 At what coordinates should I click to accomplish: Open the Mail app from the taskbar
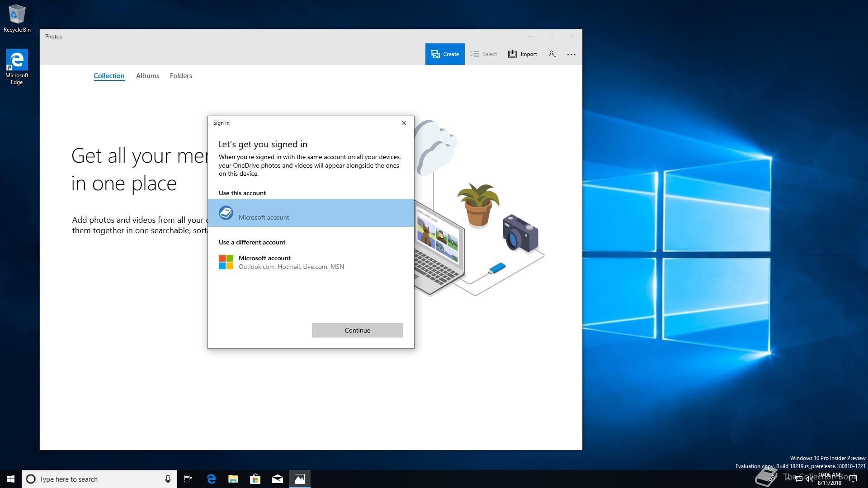pyautogui.click(x=278, y=479)
